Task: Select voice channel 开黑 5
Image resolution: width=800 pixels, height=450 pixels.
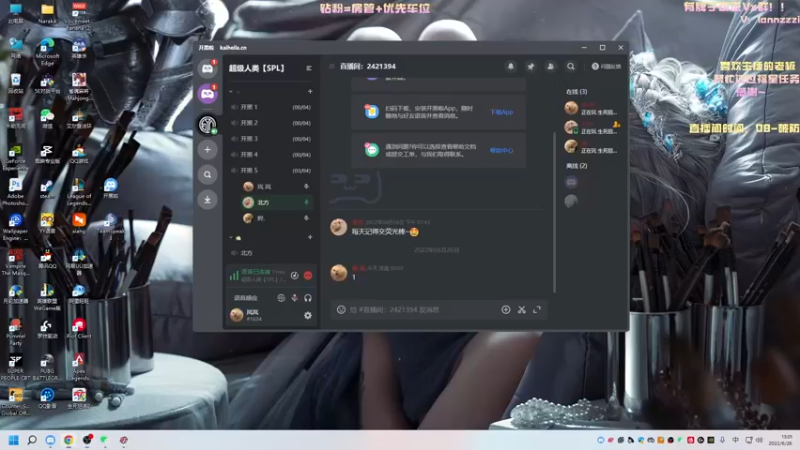Action: point(270,170)
